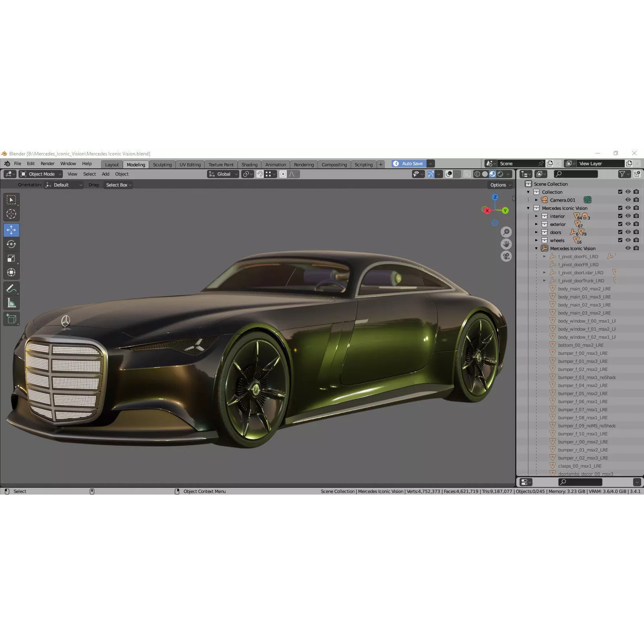The height and width of the screenshot is (644, 644).
Task: Click the viewport zoom magnifier icon
Action: click(x=506, y=232)
